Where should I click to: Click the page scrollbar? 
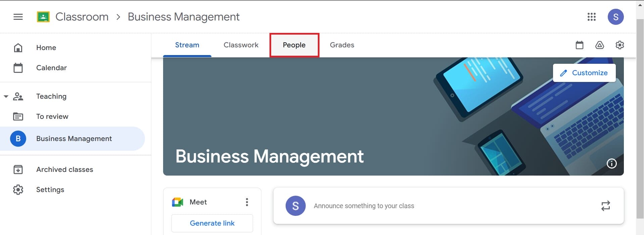[x=640, y=117]
